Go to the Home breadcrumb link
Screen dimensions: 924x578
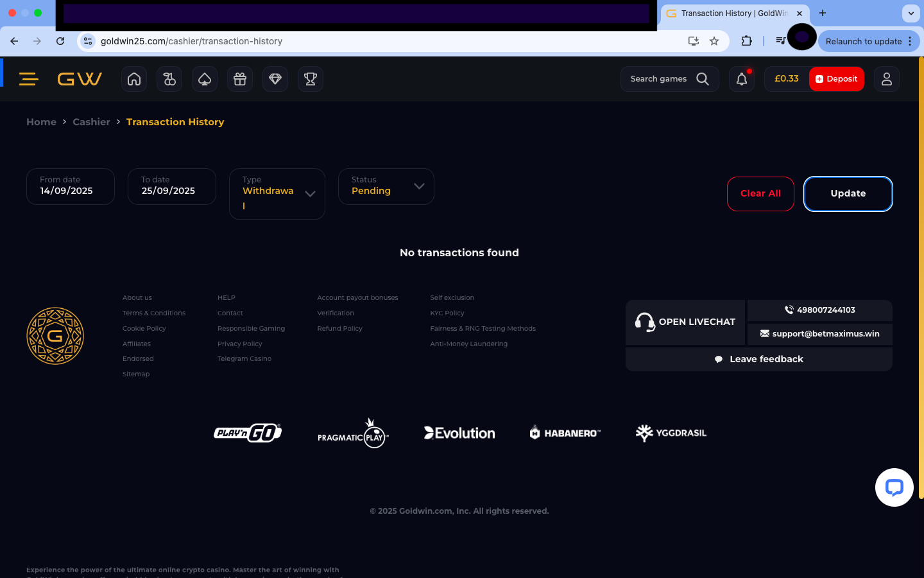tap(41, 122)
